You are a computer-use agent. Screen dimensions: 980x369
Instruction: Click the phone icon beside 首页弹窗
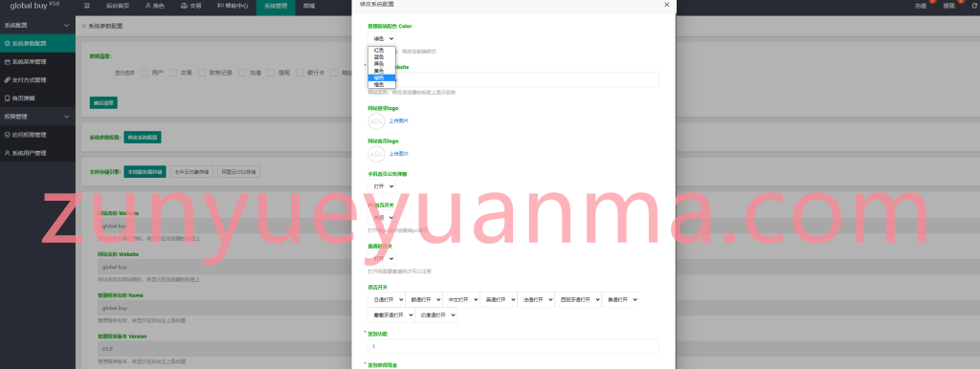tap(7, 98)
